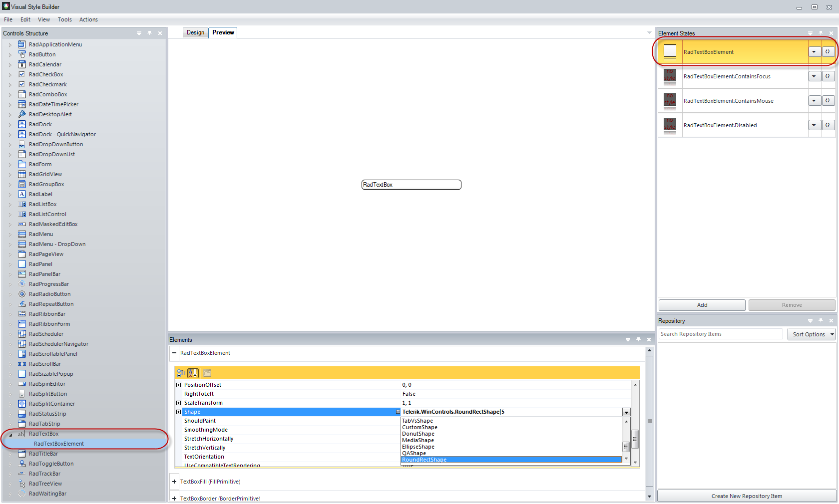Click the RadWaitingBar icon in the tree
The image size is (839, 504).
(22, 494)
